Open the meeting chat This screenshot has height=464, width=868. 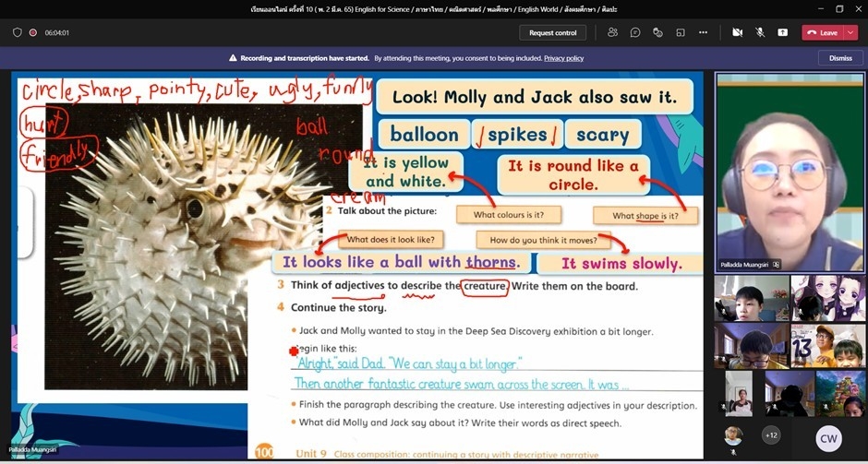pos(635,32)
